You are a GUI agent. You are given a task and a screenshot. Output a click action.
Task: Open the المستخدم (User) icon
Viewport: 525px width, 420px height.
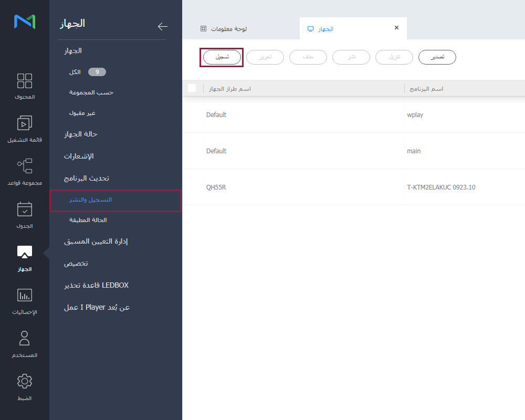[x=24, y=339]
